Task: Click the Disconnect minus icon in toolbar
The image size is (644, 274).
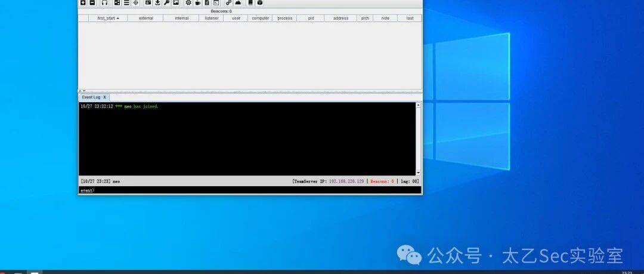Action: [x=92, y=3]
